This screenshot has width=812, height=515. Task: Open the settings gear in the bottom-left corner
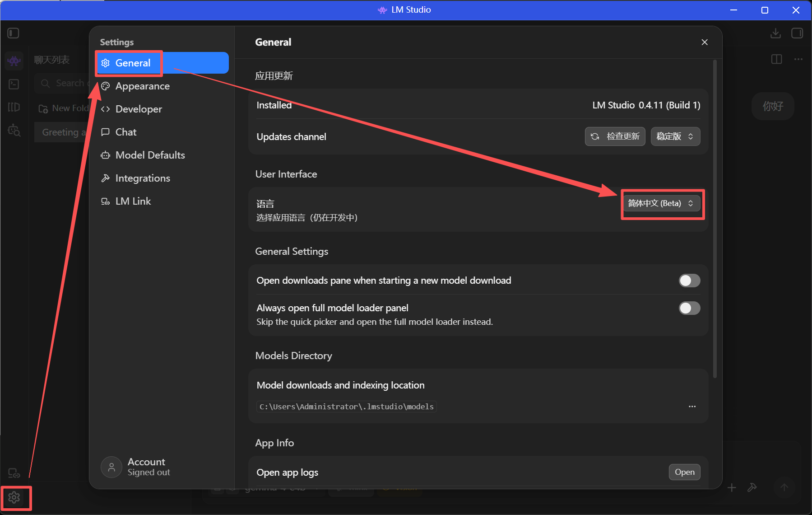[x=14, y=498]
